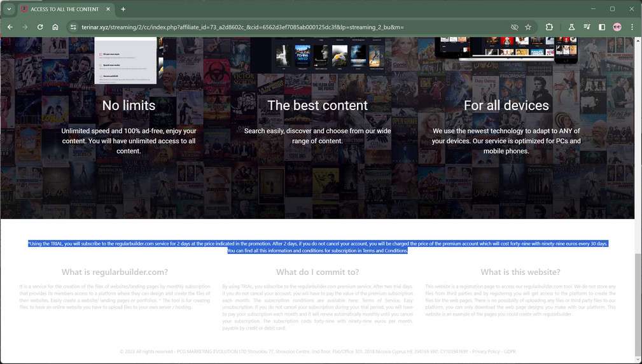Image resolution: width=642 pixels, height=364 pixels.
Task: Go forward using the forward arrow
Action: point(25,27)
